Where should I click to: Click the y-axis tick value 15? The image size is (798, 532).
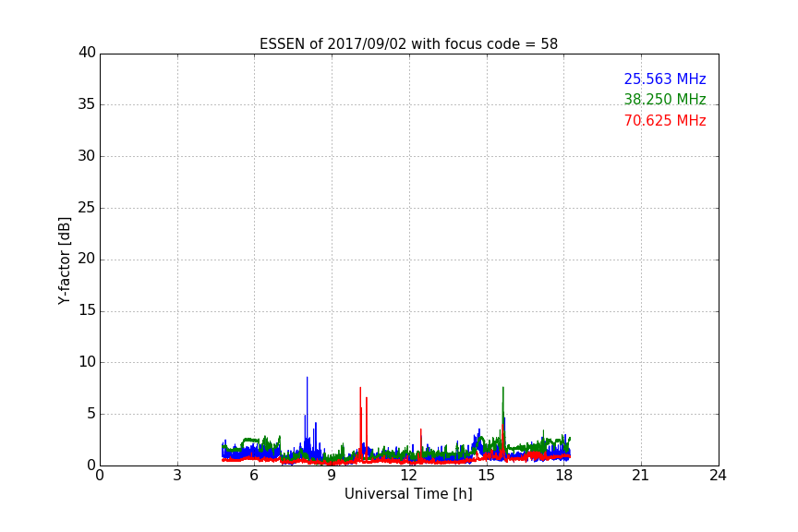point(87,310)
